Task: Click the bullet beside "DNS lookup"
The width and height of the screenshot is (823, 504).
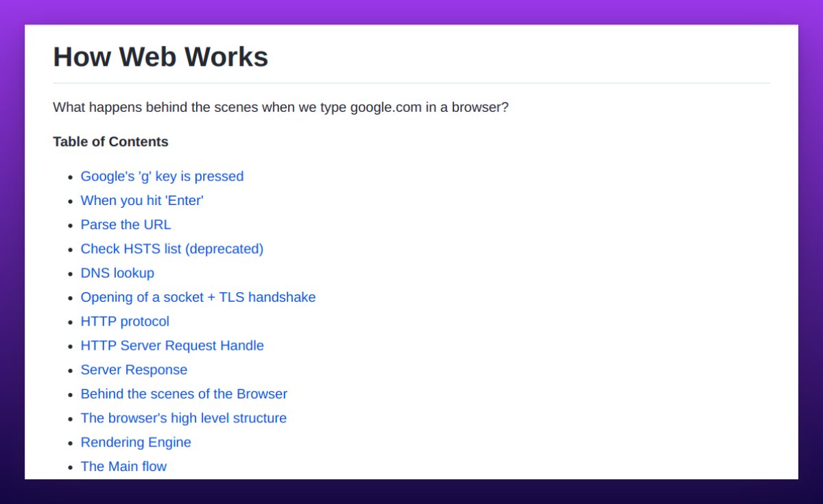Action: pos(69,273)
